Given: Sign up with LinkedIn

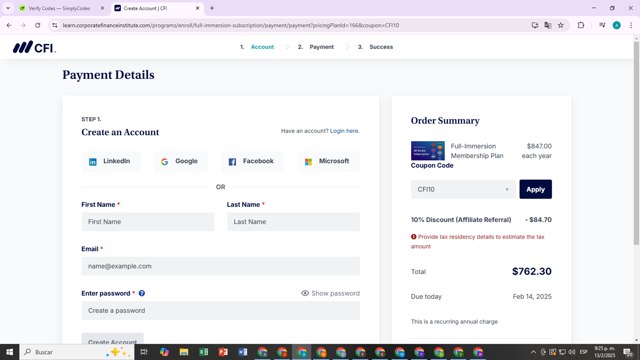Looking at the screenshot, I should point(111,161).
